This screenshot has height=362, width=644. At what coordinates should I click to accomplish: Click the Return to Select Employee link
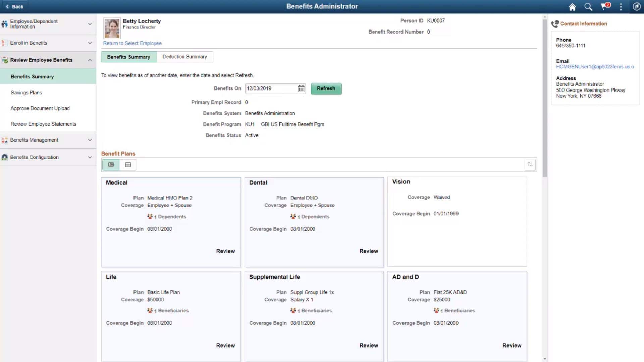point(132,43)
